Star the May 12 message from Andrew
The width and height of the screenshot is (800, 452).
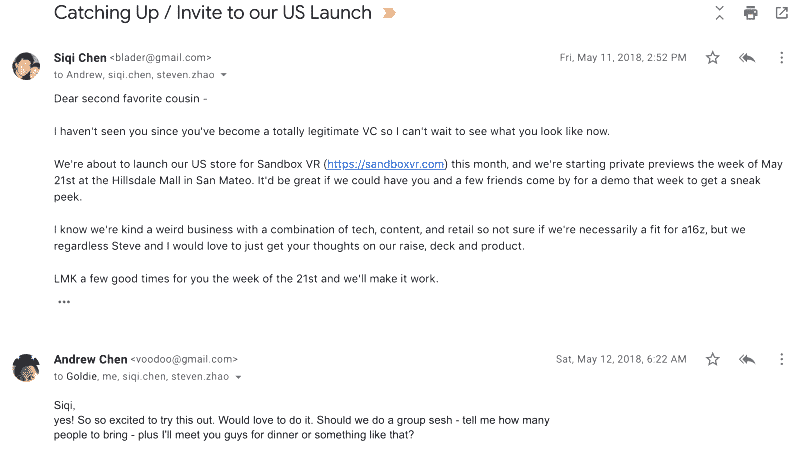click(x=712, y=359)
